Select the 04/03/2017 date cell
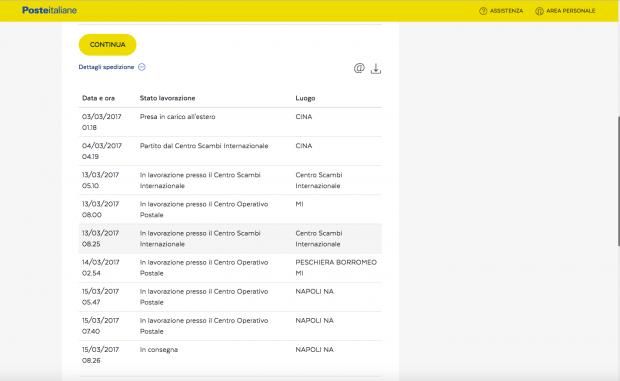This screenshot has height=381, width=620. pos(102,151)
